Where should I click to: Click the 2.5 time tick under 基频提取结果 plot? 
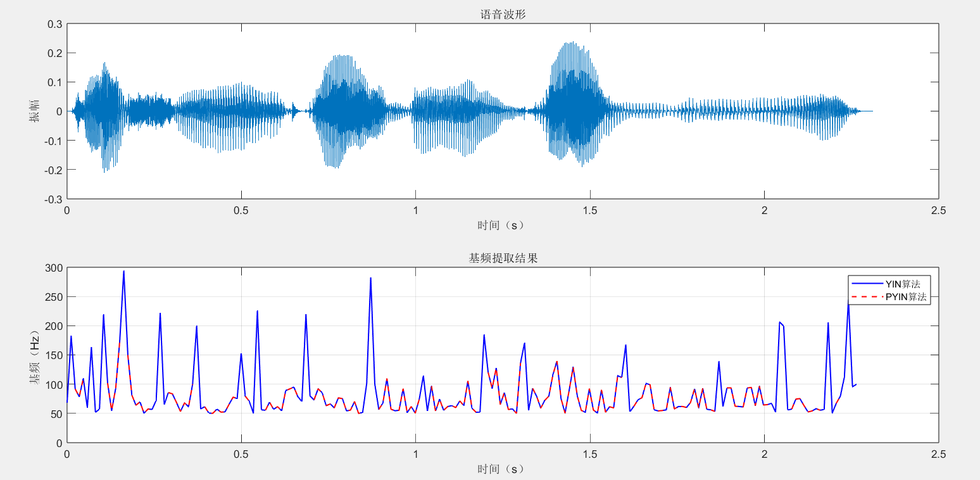click(x=938, y=455)
